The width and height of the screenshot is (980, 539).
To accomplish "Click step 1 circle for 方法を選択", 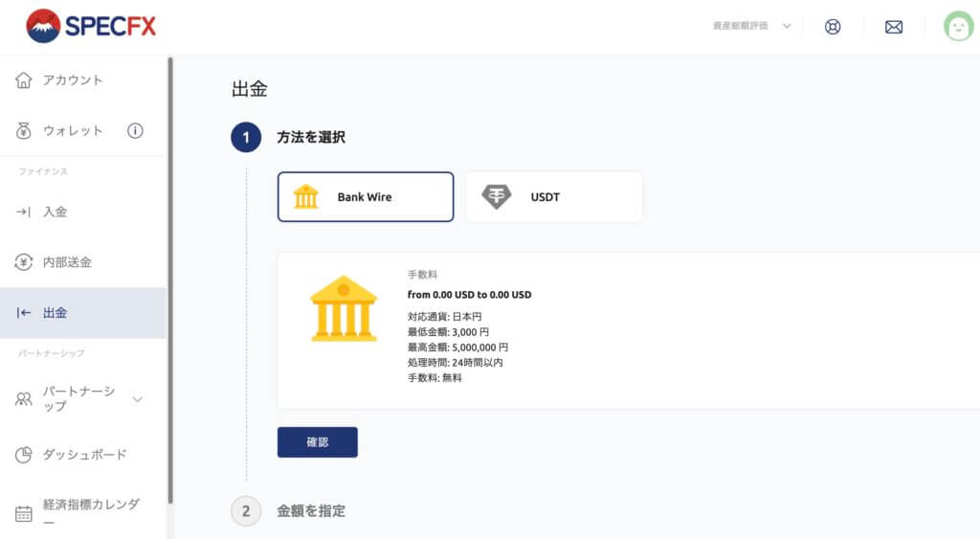I will pyautogui.click(x=246, y=138).
